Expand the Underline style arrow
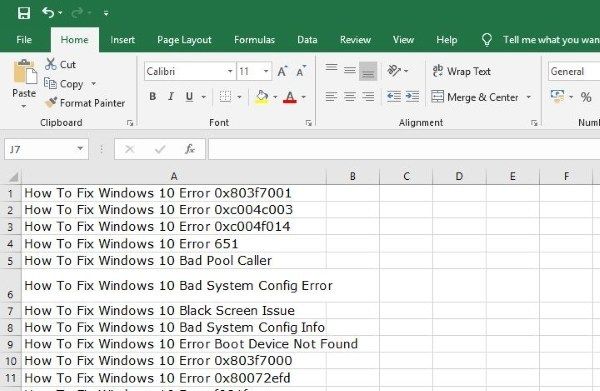This screenshot has height=391, width=600. (x=204, y=97)
